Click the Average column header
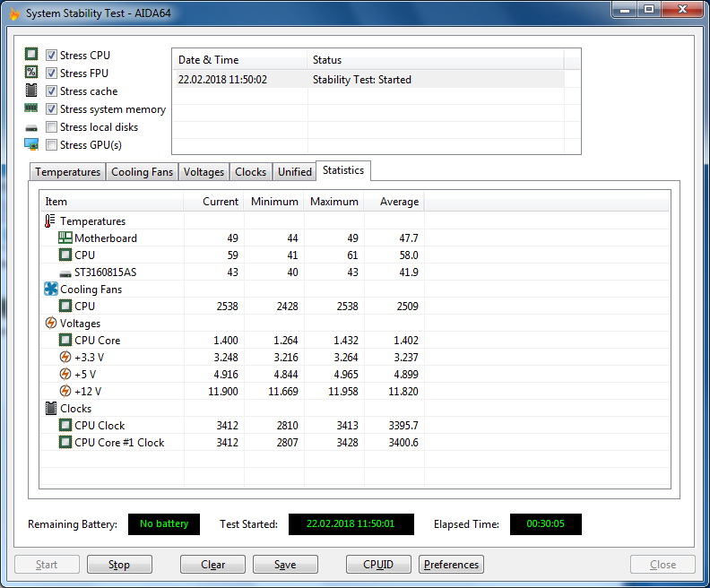 [398, 202]
